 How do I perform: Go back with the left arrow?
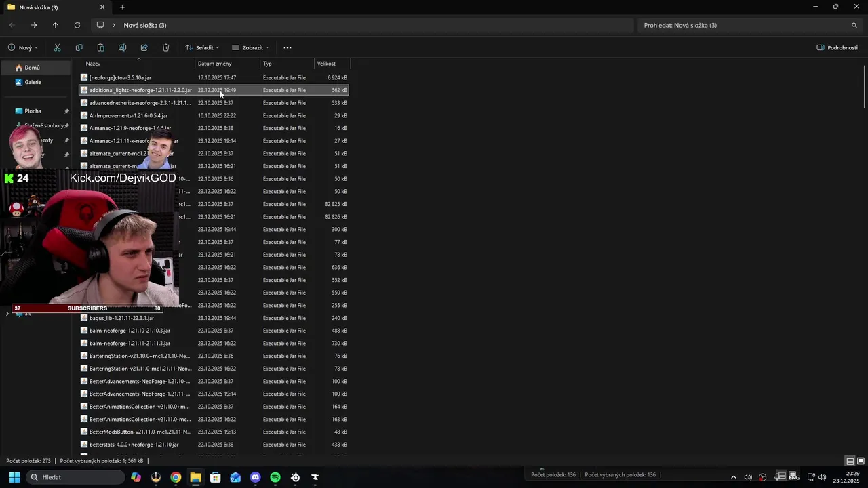(x=12, y=25)
